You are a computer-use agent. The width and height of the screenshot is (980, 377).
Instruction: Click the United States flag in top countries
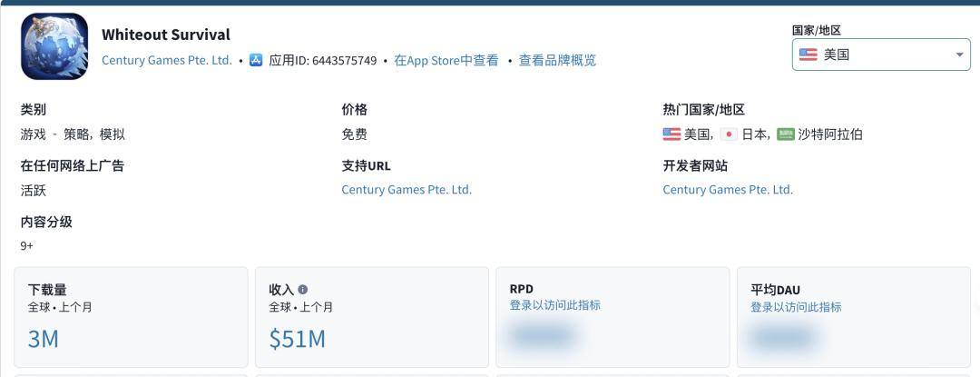671,134
